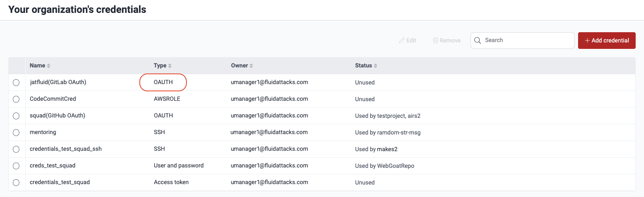
Task: Click the magnifier icon in the search box
Action: pyautogui.click(x=478, y=41)
